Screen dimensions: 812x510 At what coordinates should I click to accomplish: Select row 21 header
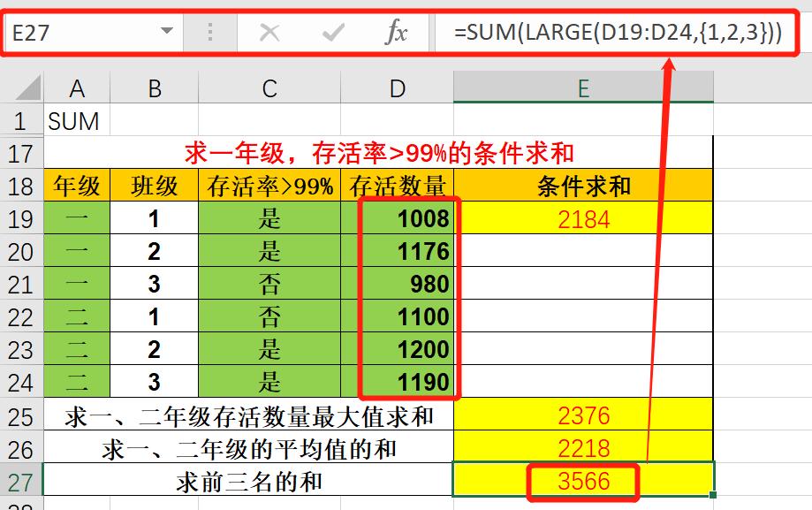tap(21, 284)
